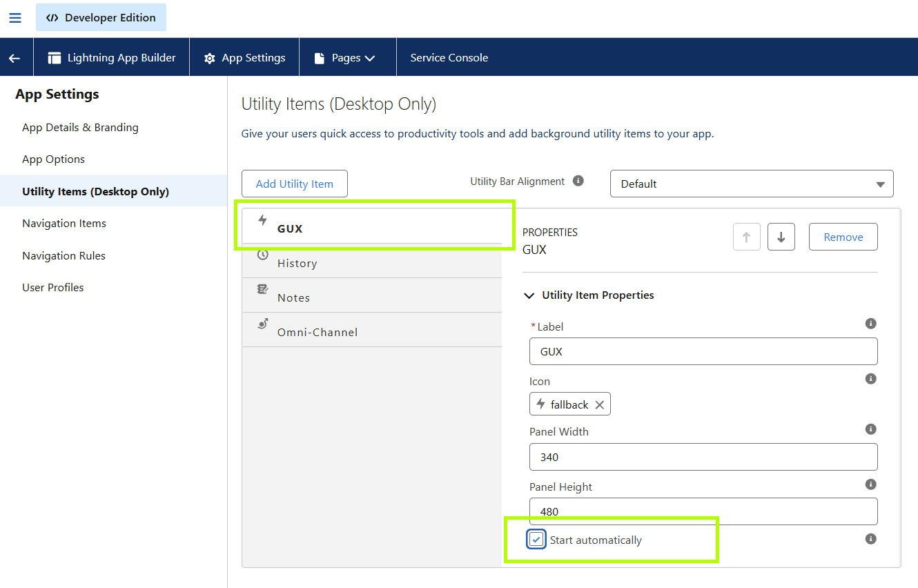The width and height of the screenshot is (918, 588).
Task: Click the Panel Height input field
Action: point(703,511)
